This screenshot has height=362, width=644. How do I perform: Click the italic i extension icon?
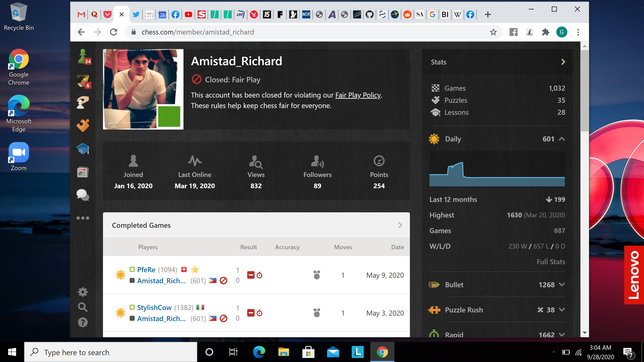[x=529, y=32]
